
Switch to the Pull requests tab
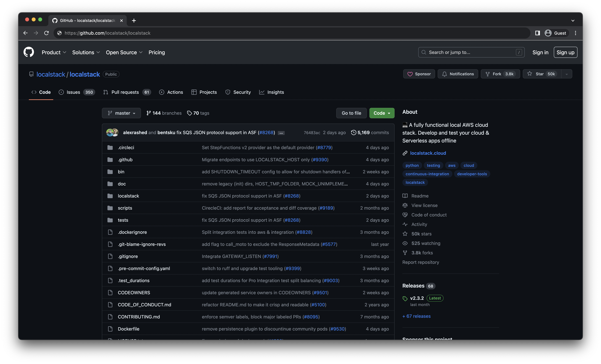(x=125, y=92)
